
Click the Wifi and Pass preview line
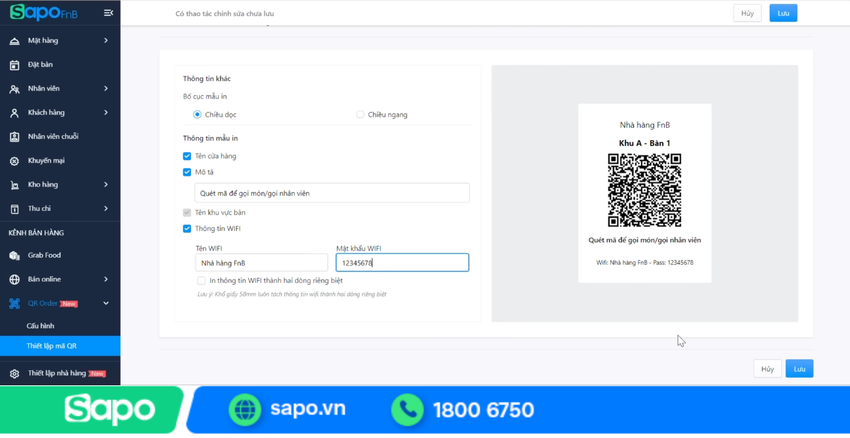[645, 262]
